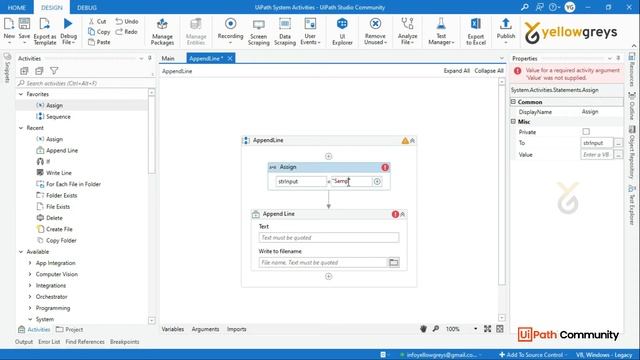640x360 pixels.
Task: Close the AppendLine tab
Action: coord(230,58)
